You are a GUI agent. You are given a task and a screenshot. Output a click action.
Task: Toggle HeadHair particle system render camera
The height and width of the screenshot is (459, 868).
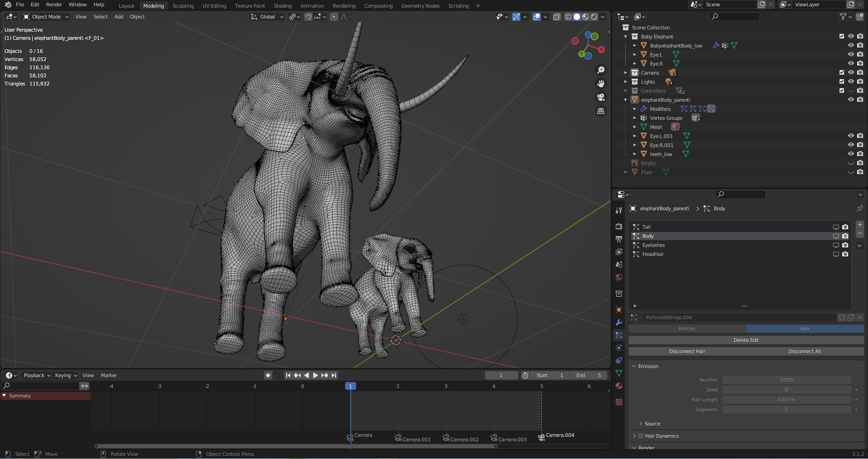(845, 254)
